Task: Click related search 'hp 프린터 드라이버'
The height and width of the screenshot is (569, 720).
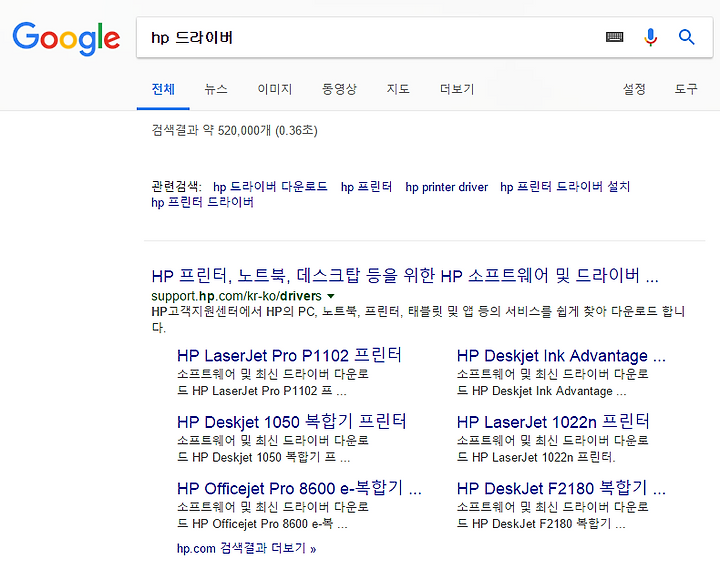Action: coord(202,202)
